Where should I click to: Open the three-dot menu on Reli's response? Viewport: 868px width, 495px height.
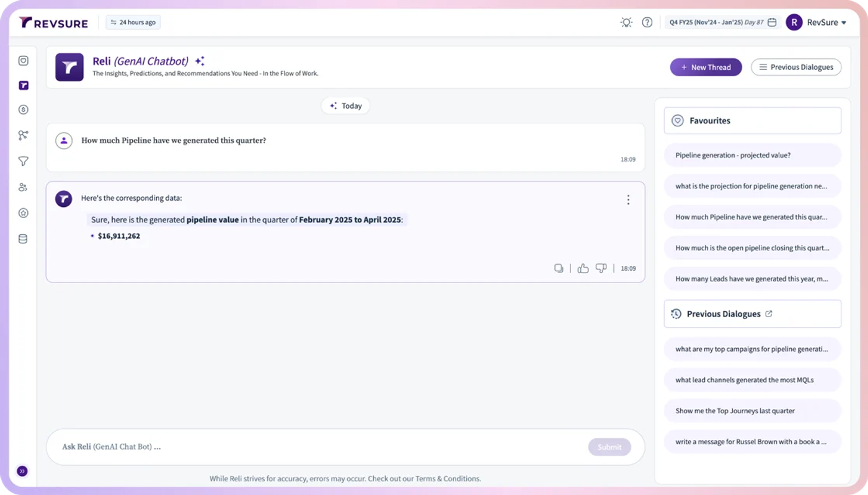click(x=628, y=199)
